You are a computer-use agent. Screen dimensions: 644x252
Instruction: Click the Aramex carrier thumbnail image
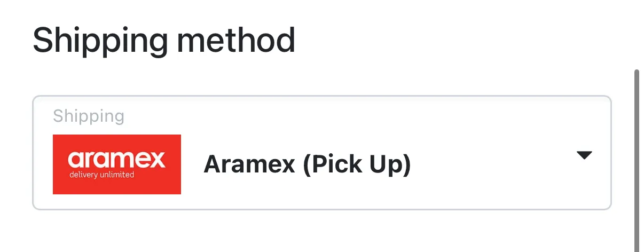click(117, 164)
